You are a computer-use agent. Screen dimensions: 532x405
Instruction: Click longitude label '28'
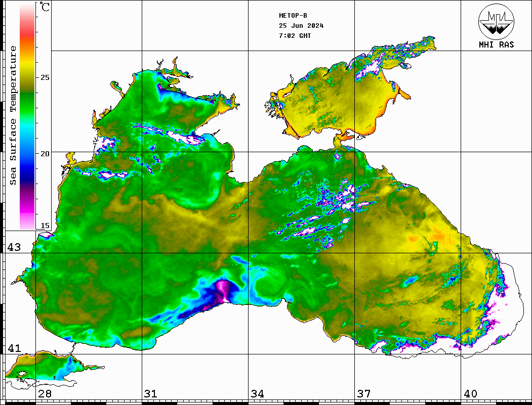[x=45, y=394]
